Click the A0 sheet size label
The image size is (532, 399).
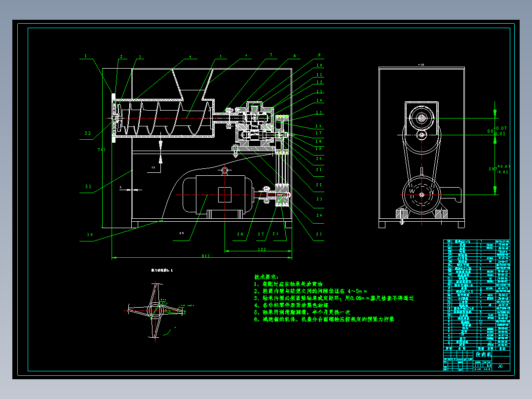pyautogui.click(x=500, y=366)
